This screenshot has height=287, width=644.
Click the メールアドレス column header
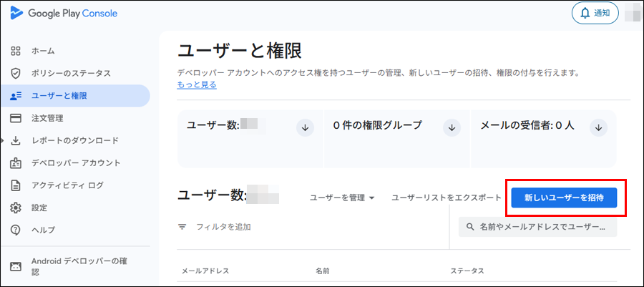click(x=205, y=271)
